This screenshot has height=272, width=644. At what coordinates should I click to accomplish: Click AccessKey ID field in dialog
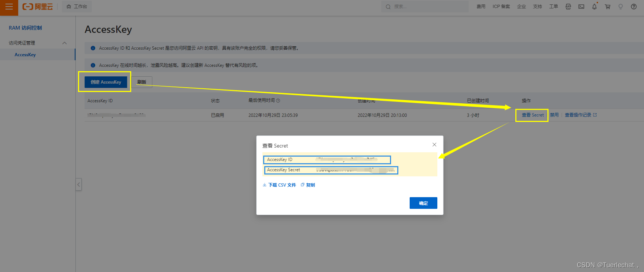click(327, 160)
